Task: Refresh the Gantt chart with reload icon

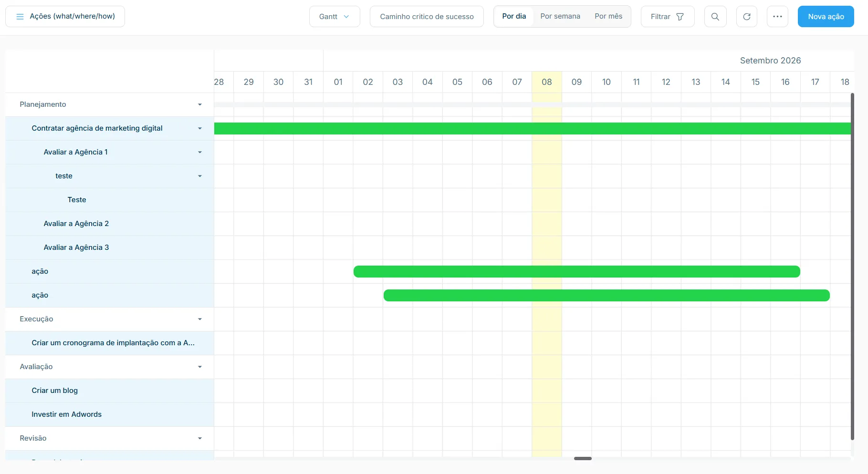Action: point(746,17)
